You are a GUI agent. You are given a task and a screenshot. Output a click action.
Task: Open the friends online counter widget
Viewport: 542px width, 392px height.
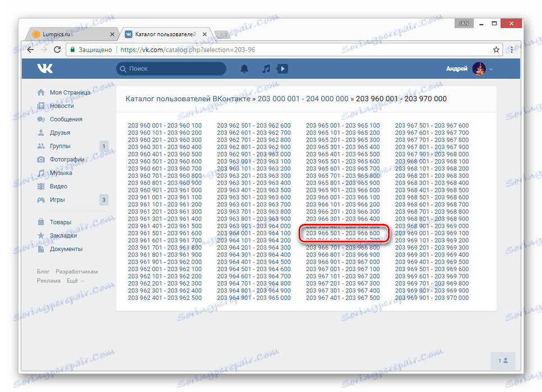pyautogui.click(x=503, y=361)
